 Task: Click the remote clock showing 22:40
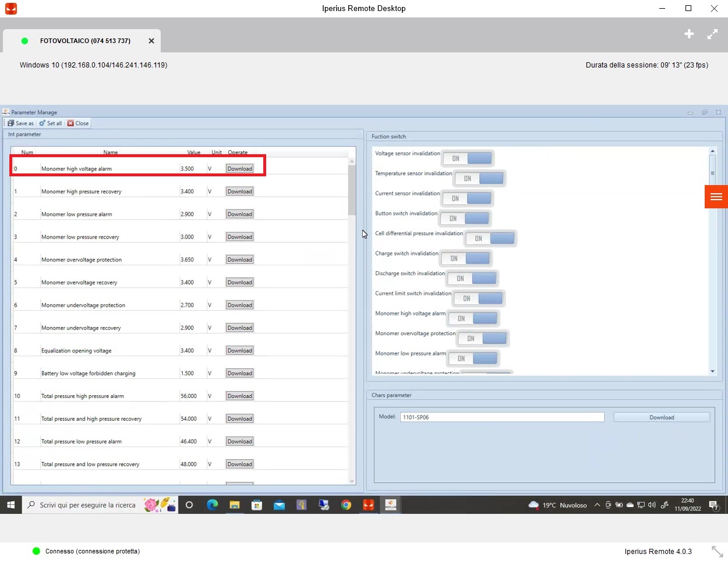[687, 505]
